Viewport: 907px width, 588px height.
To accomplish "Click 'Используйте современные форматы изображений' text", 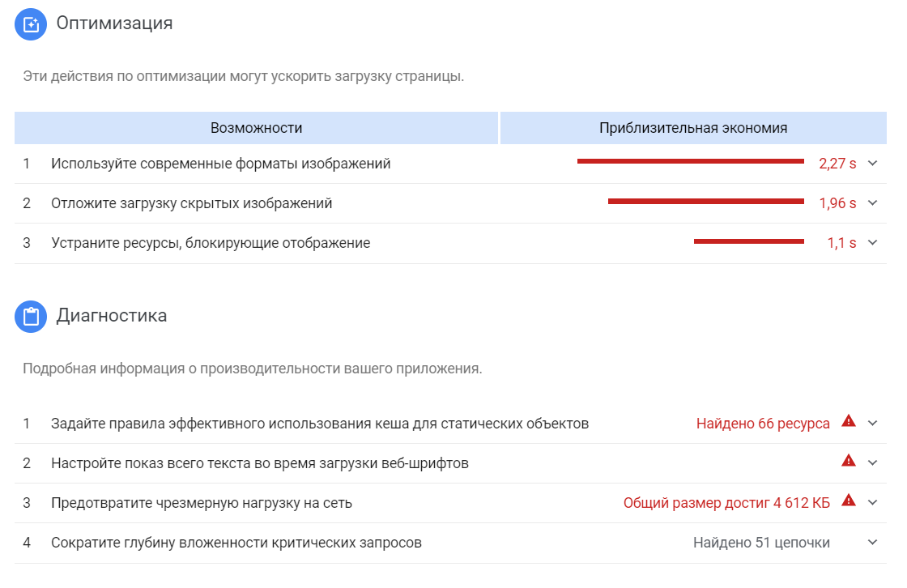I will (220, 164).
